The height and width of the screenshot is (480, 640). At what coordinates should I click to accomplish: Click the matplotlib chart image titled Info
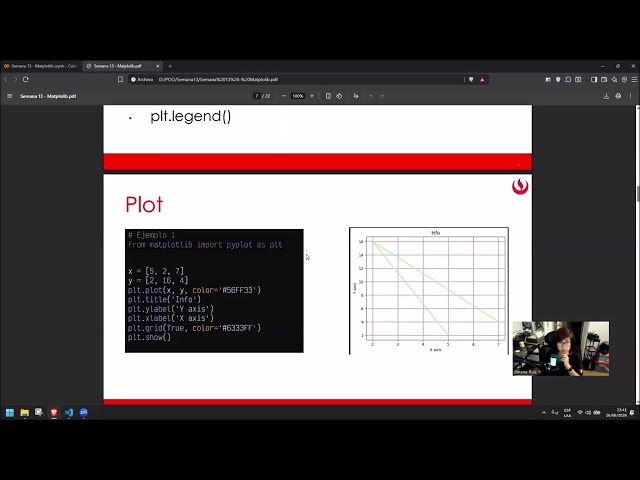tap(429, 291)
